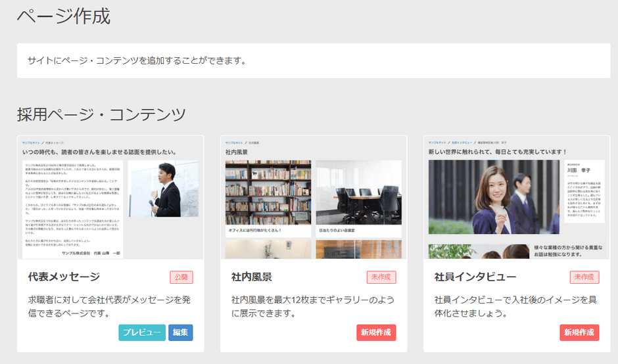
Task: Click the ページ作成 page heading
Action: (64, 16)
